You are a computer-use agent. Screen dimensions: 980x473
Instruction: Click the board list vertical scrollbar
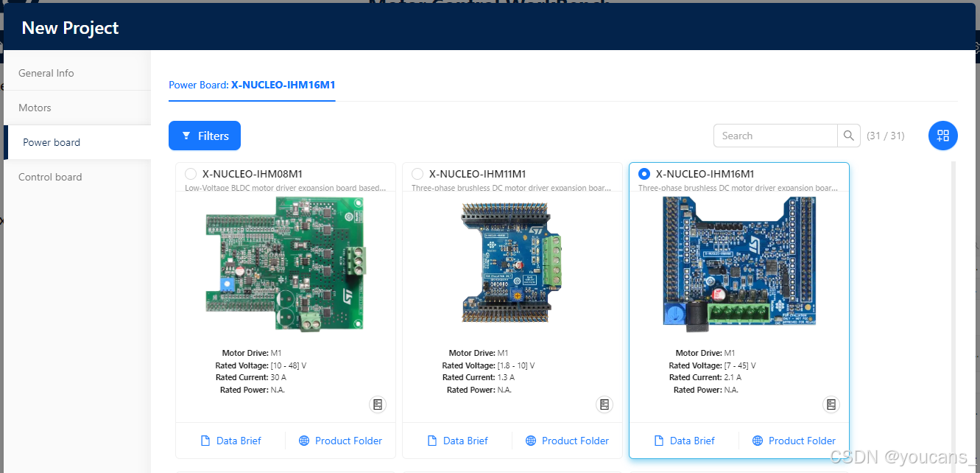pyautogui.click(x=955, y=317)
